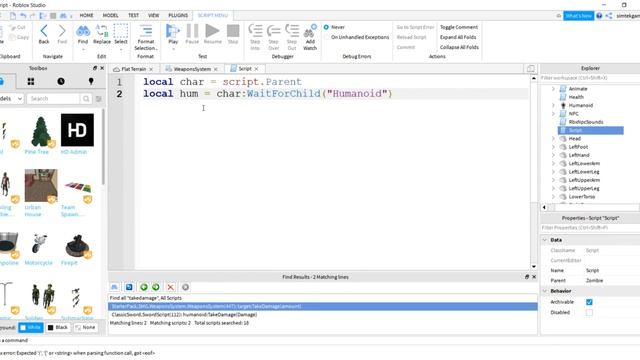Toggle the Disabled checkbox
This screenshot has width=640, height=360.
coord(589,313)
